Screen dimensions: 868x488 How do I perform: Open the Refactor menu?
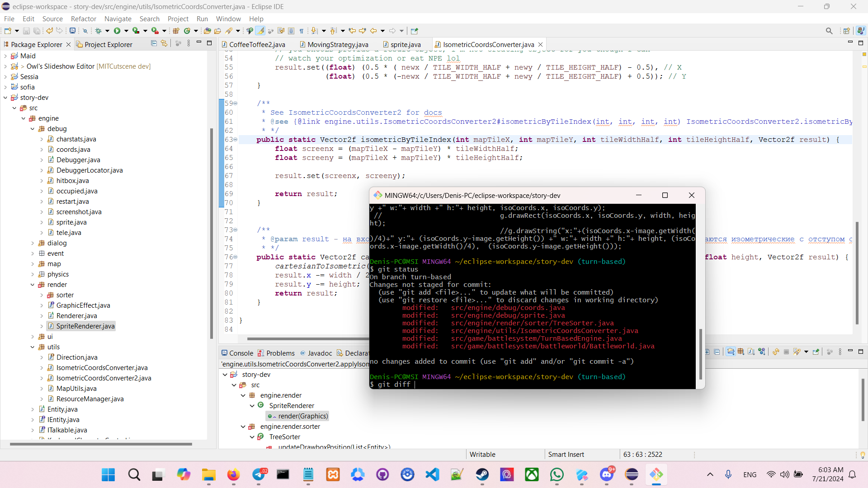(x=83, y=19)
